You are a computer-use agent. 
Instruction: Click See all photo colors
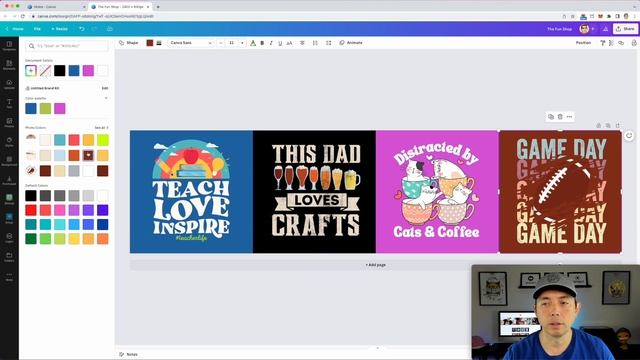point(101,128)
